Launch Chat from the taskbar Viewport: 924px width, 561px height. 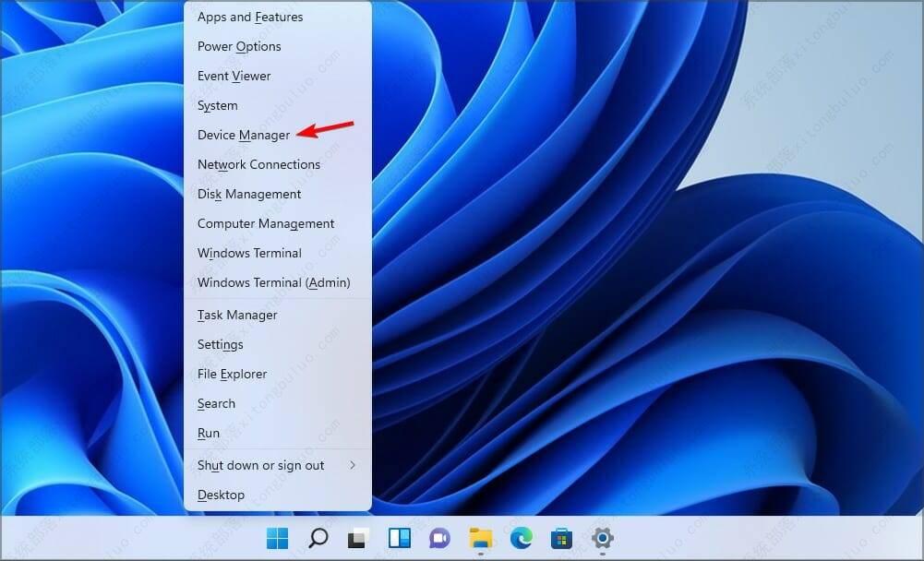438,537
